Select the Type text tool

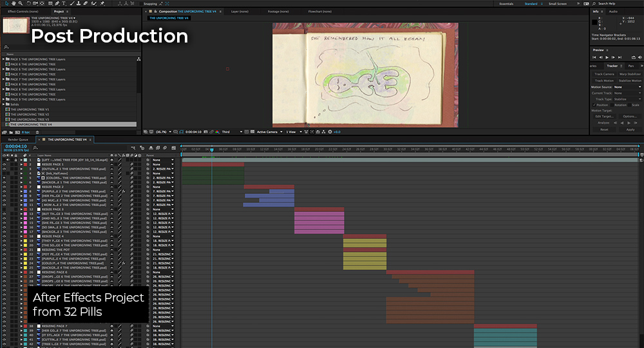[x=64, y=3]
